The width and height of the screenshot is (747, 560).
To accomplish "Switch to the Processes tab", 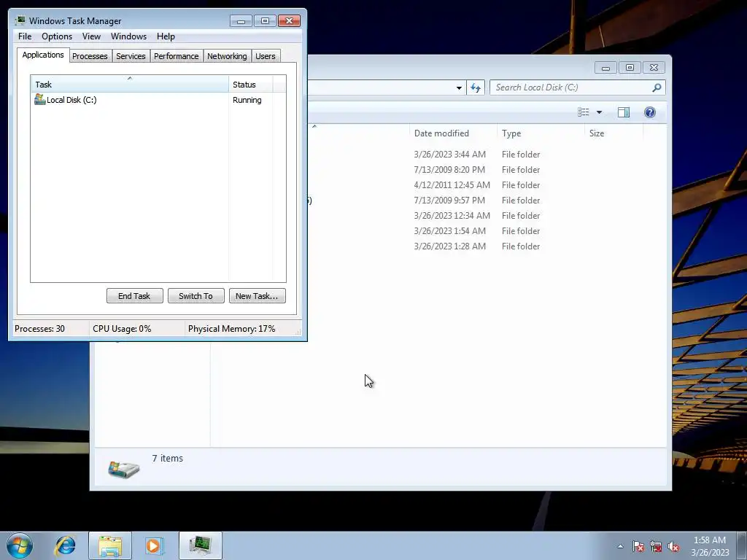I will coord(90,56).
